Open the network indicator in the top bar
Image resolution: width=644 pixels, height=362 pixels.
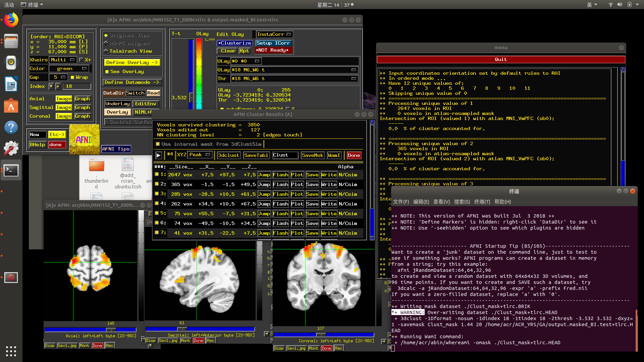click(x=610, y=5)
